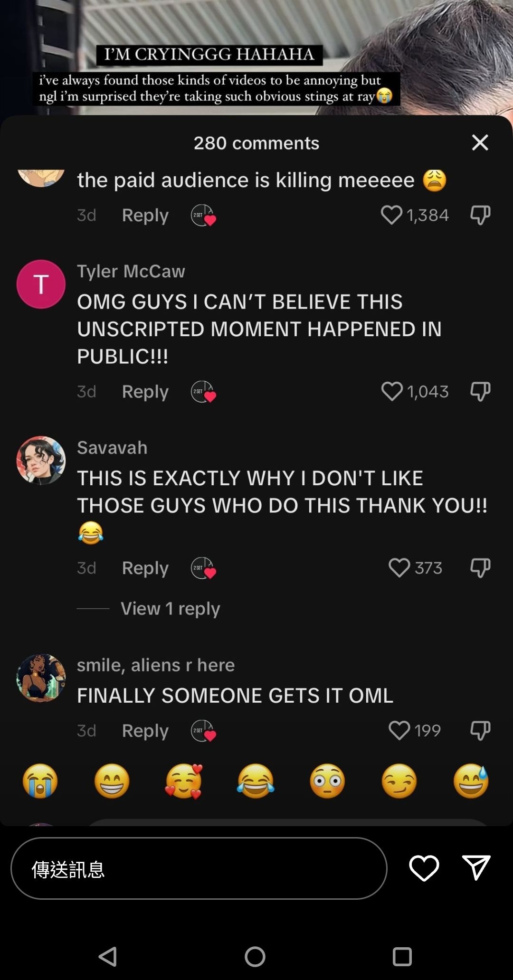This screenshot has height=980, width=513.
Task: Tap the message input field
Action: coord(199,868)
